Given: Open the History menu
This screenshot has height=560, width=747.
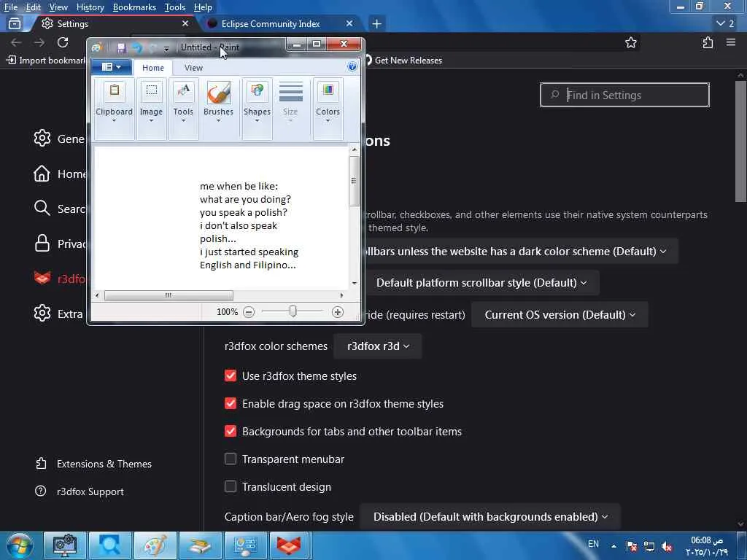Looking at the screenshot, I should [x=90, y=7].
